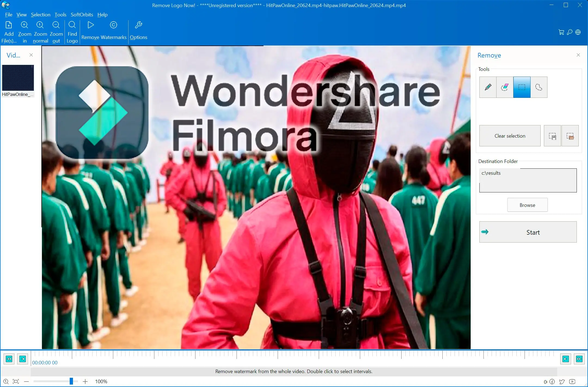Image resolution: width=588 pixels, height=387 pixels.
Task: Click Browse to set destination folder
Action: [527, 205]
